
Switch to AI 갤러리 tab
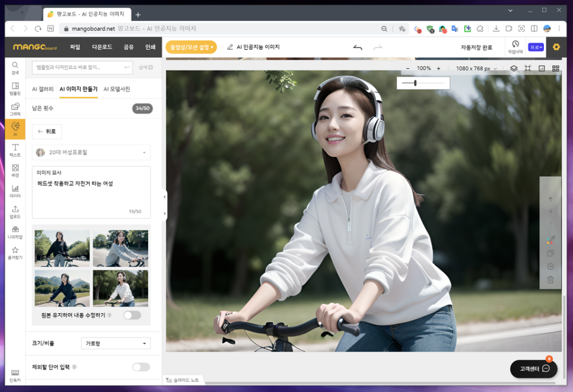[43, 89]
